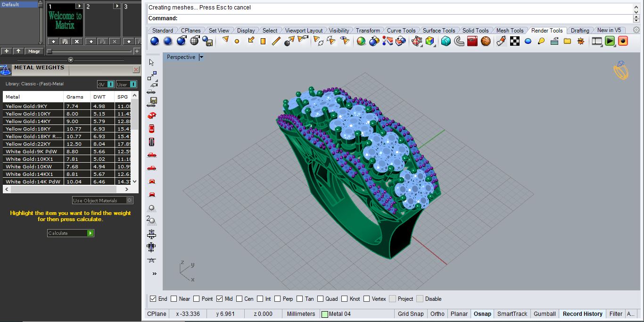644x322 pixels.
Task: Open the Render tool with the blue sphere icon
Action: click(x=154, y=41)
